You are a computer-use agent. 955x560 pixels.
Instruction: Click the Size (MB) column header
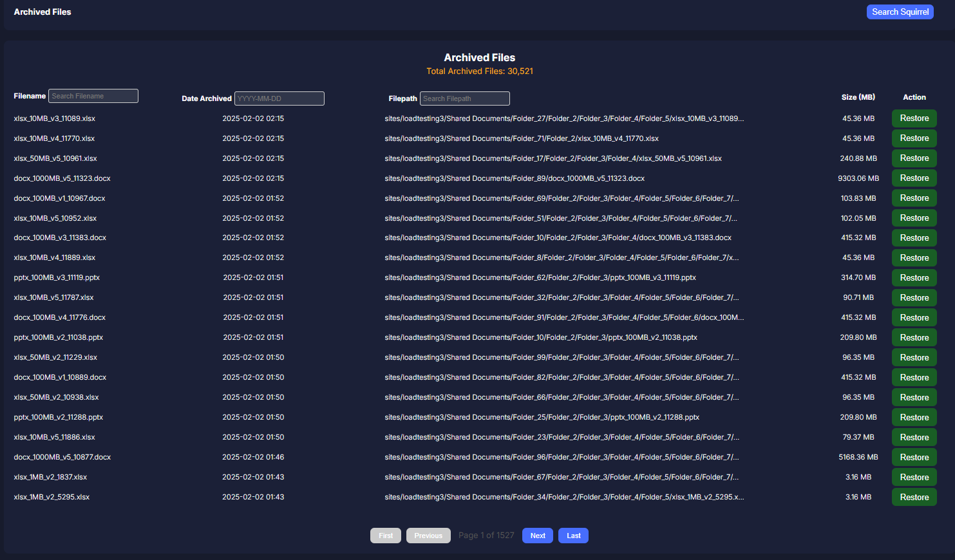(x=858, y=97)
